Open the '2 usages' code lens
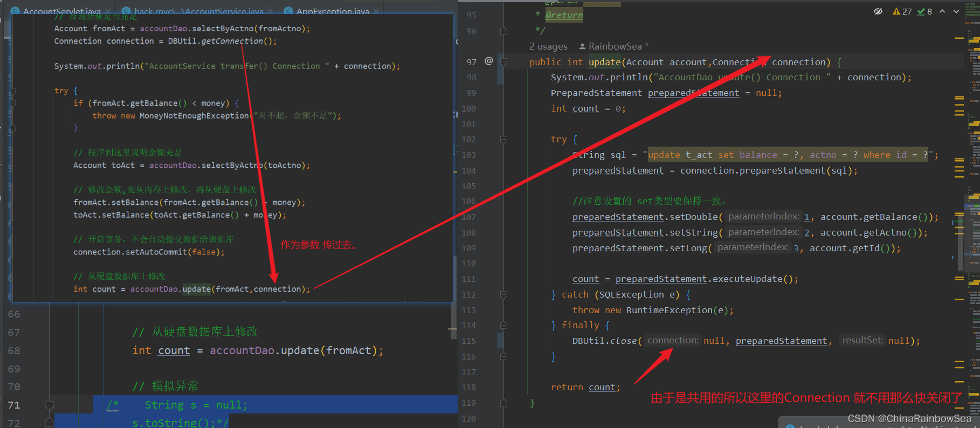Image resolution: width=980 pixels, height=428 pixels. [548, 46]
